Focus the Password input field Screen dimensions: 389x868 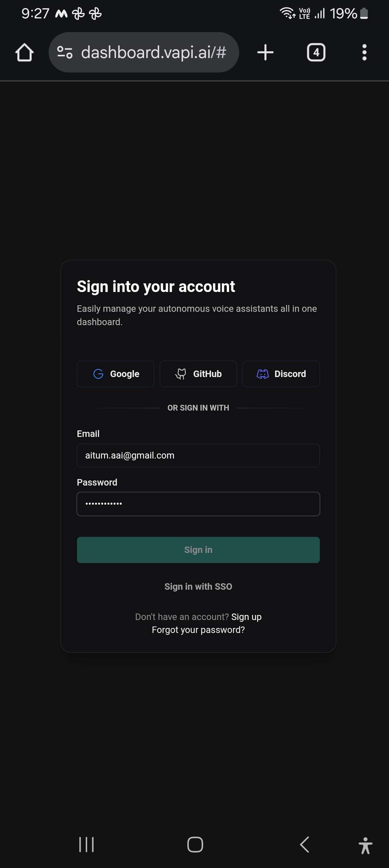click(198, 504)
